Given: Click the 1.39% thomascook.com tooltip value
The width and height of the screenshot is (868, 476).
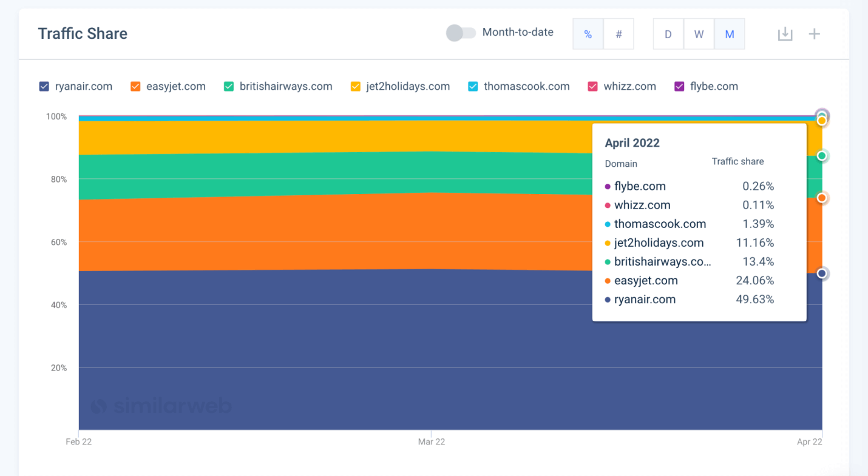Looking at the screenshot, I should point(758,224).
